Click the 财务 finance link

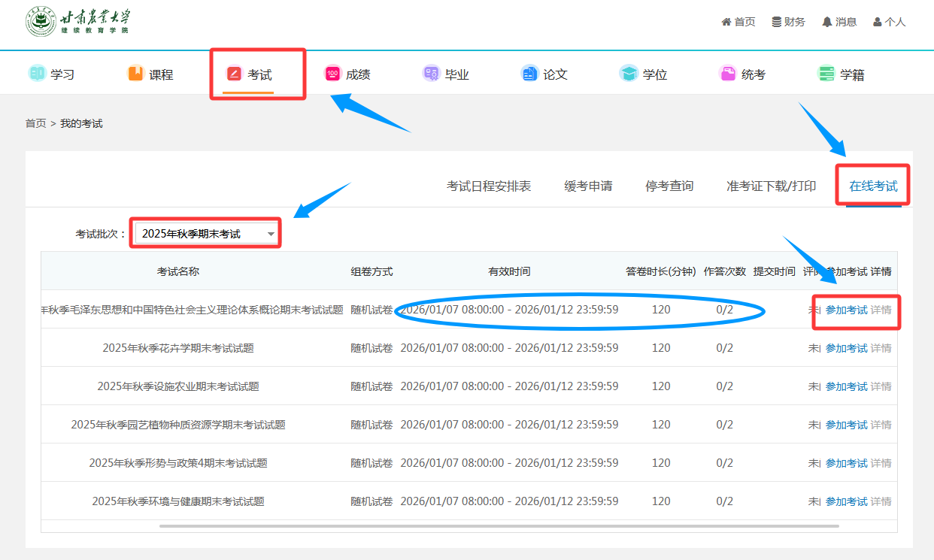coord(789,22)
